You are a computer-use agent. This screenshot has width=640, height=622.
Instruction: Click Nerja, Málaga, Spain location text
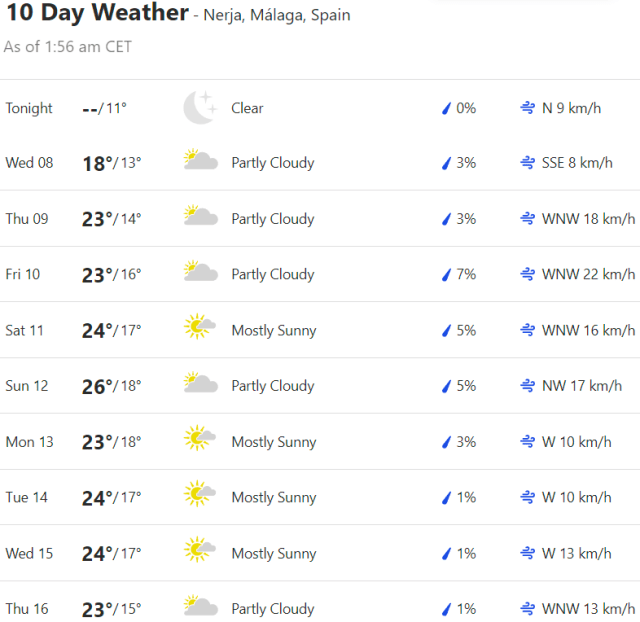click(277, 16)
